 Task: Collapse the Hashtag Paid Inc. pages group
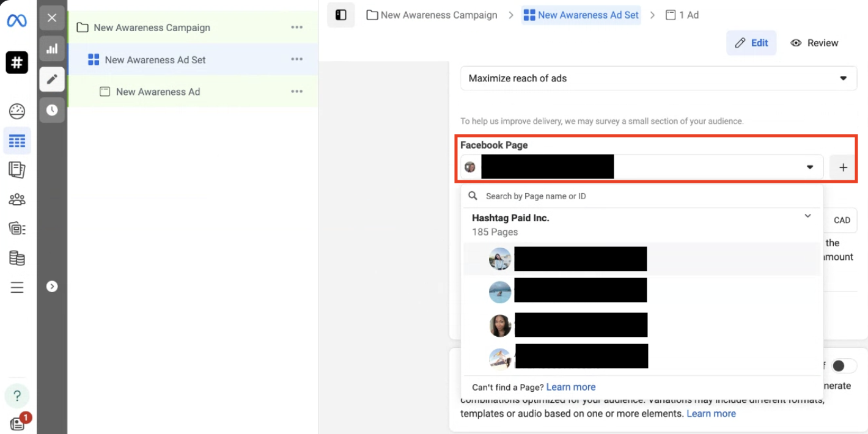coord(807,216)
